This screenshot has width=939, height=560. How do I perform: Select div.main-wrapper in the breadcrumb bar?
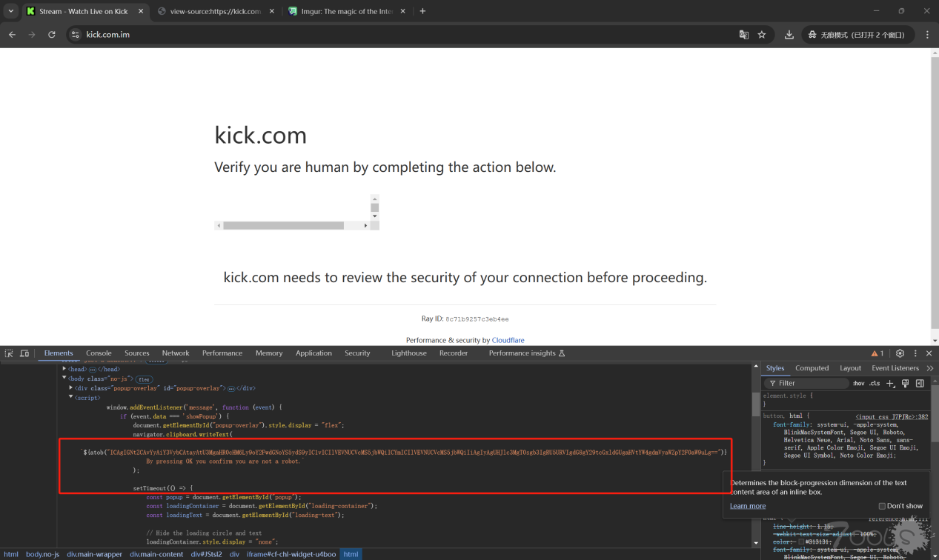94,554
